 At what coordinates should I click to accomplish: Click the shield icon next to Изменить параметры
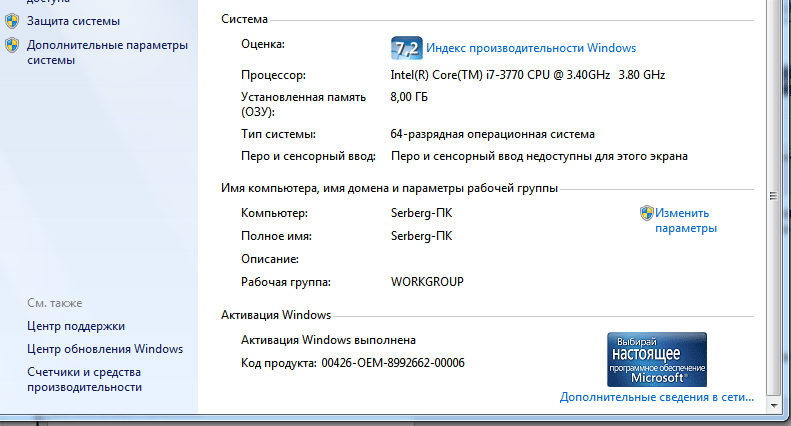(647, 213)
